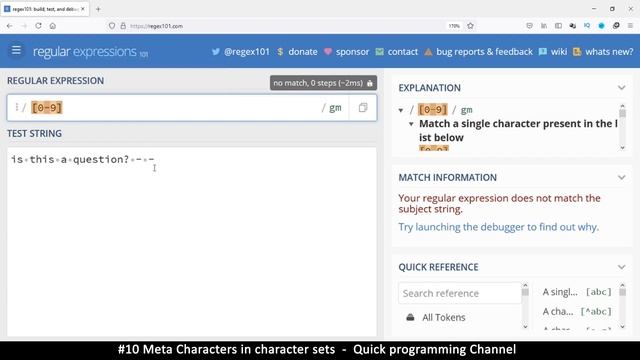Click the padlock site info icon
Screen dimensions: 640x360
pyautogui.click(x=123, y=26)
